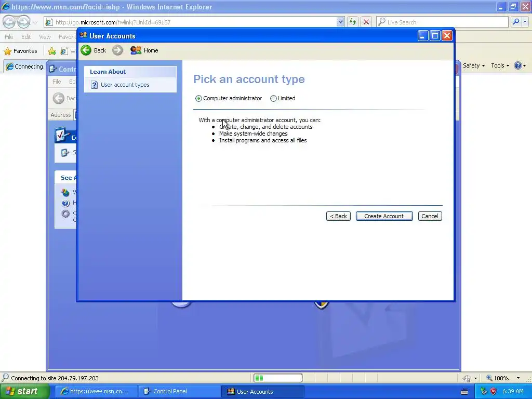The width and height of the screenshot is (532, 399).
Task: Open the Safety dropdown menu
Action: 474,65
